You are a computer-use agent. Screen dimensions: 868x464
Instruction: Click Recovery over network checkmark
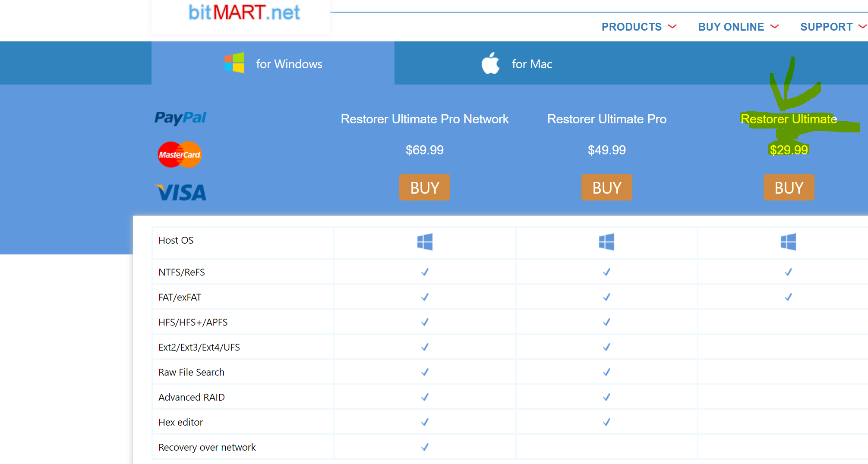click(x=425, y=447)
